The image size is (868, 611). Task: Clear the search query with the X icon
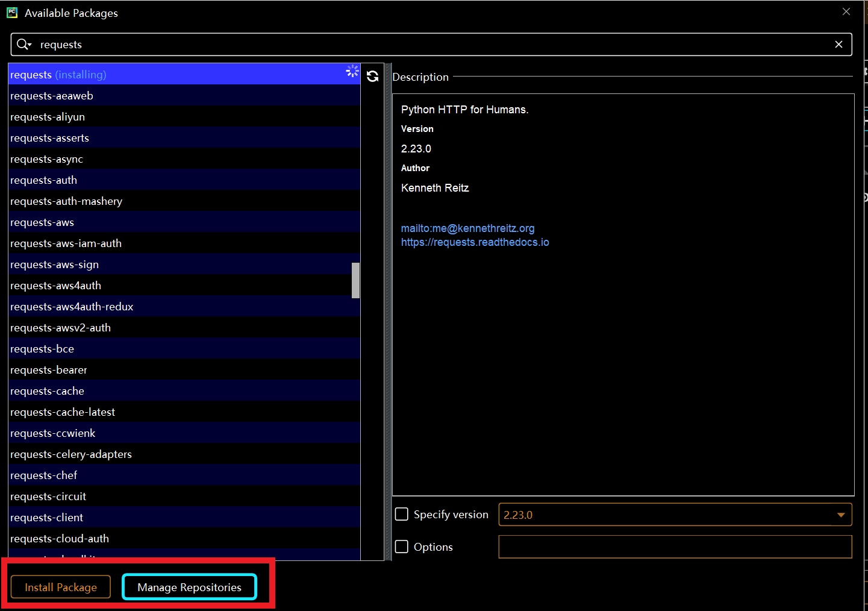838,44
